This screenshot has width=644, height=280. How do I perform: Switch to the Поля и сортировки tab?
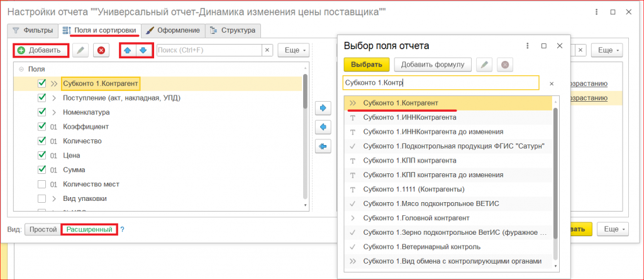tap(99, 30)
